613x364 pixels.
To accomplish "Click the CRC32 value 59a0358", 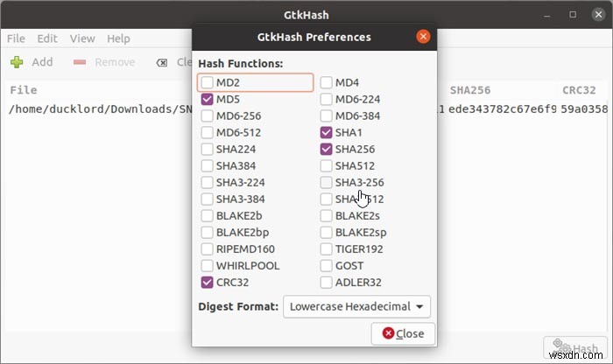I will click(x=584, y=109).
